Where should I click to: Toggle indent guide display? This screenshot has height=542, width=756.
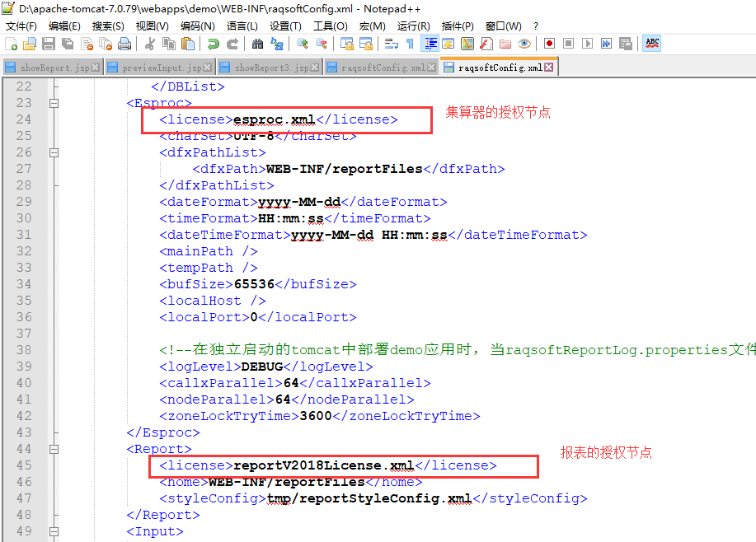(x=430, y=44)
